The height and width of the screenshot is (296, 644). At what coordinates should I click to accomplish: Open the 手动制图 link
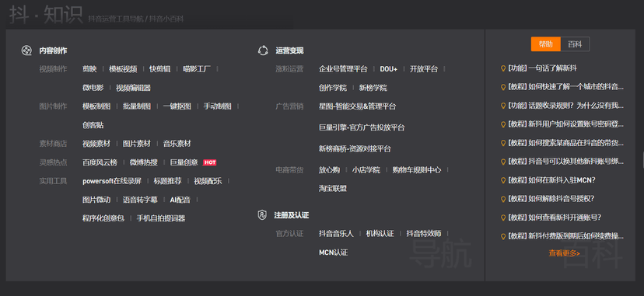(x=217, y=106)
